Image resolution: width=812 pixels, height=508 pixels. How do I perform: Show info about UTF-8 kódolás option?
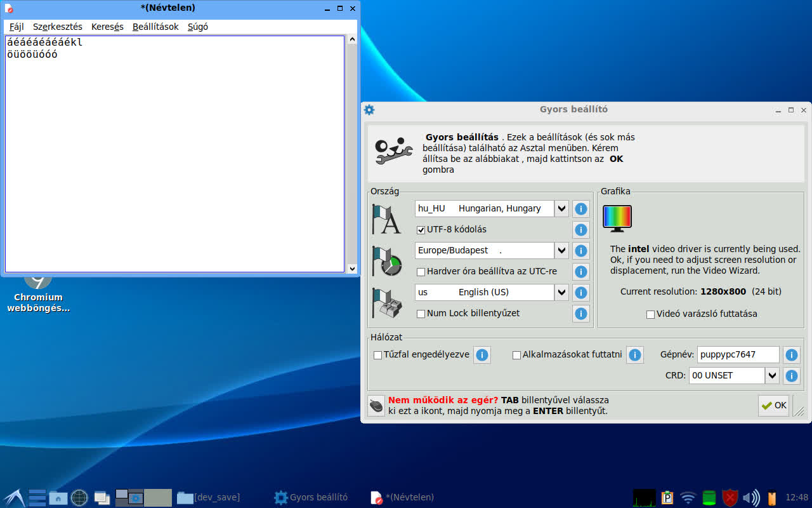pos(581,230)
